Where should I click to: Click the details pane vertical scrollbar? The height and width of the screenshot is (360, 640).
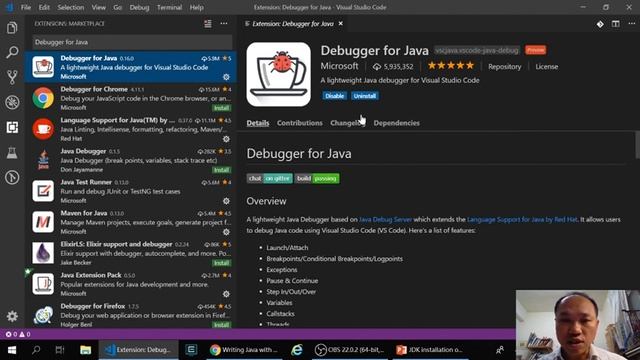(x=637, y=145)
